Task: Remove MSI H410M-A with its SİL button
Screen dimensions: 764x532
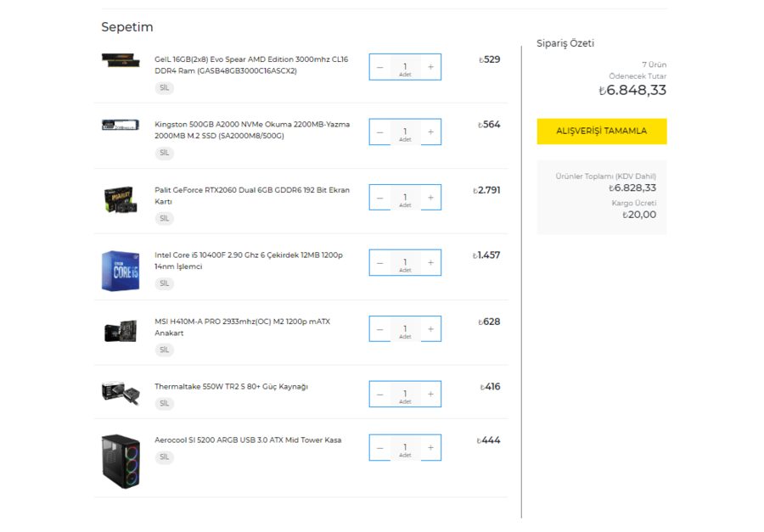Action: tap(164, 350)
